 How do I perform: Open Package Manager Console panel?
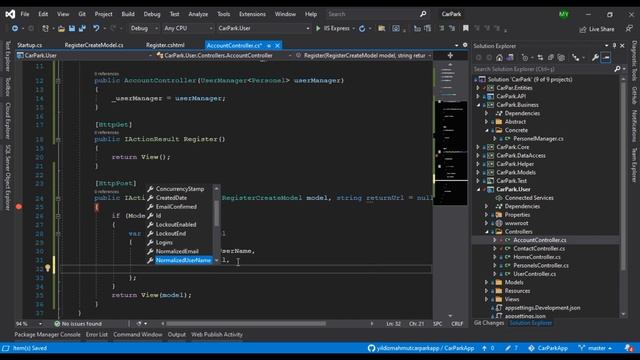coord(47,335)
